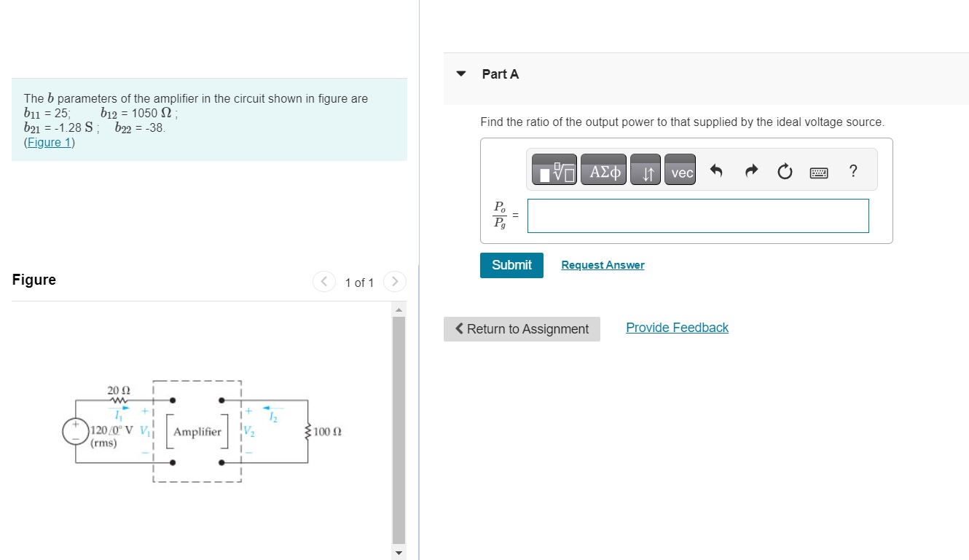The height and width of the screenshot is (560, 969).
Task: Collapse the Part A section
Action: (x=460, y=74)
